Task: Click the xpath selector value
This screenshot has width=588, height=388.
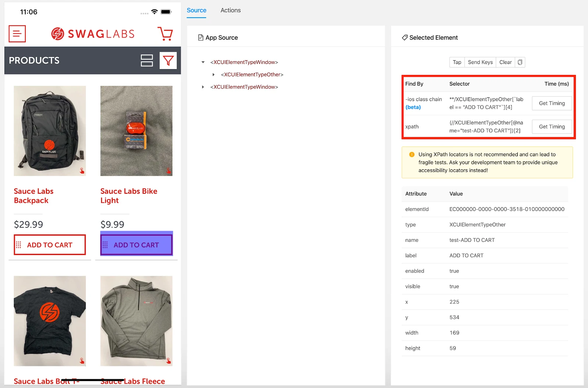Action: click(x=486, y=127)
